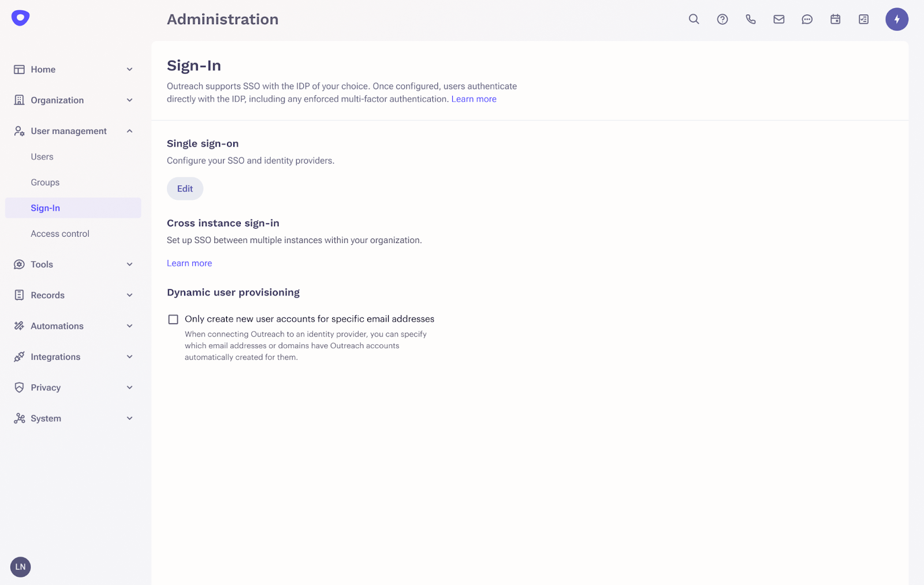The image size is (924, 585).
Task: Click the User management person icon
Action: point(19,131)
